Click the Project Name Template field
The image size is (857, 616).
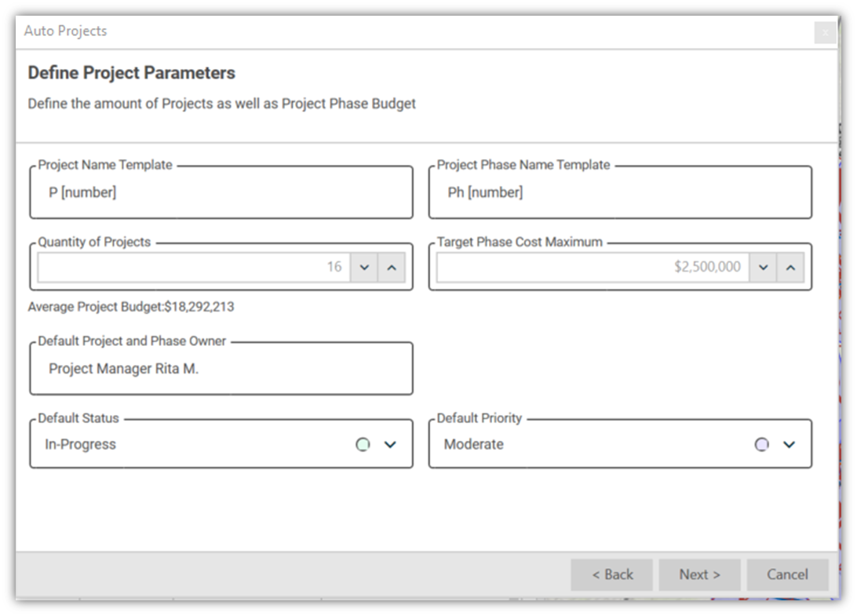tap(221, 193)
